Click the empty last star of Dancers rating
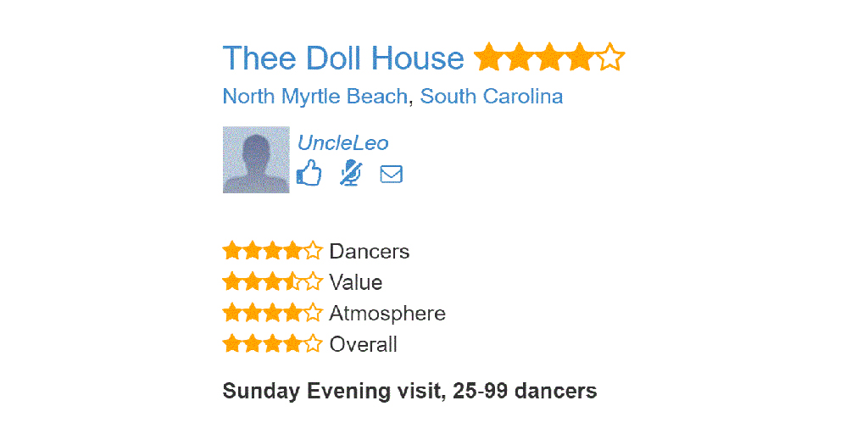Image resolution: width=868 pixels, height=434 pixels. tap(314, 251)
